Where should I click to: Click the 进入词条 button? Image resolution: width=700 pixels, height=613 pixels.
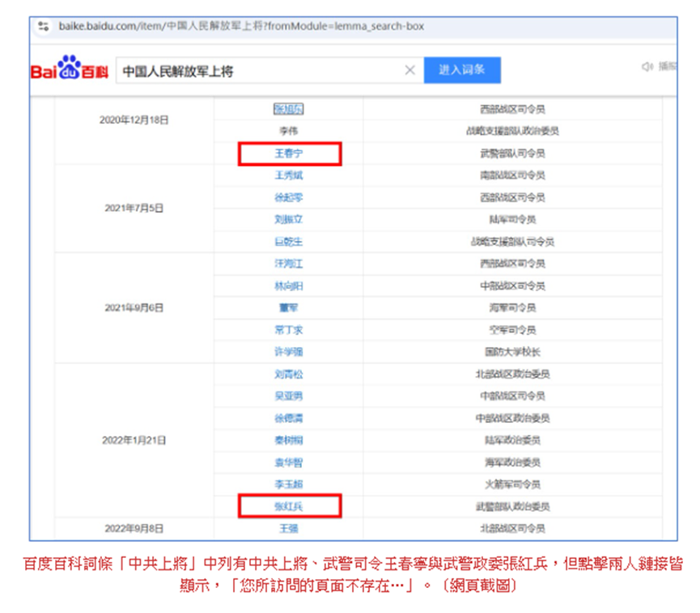pos(462,70)
